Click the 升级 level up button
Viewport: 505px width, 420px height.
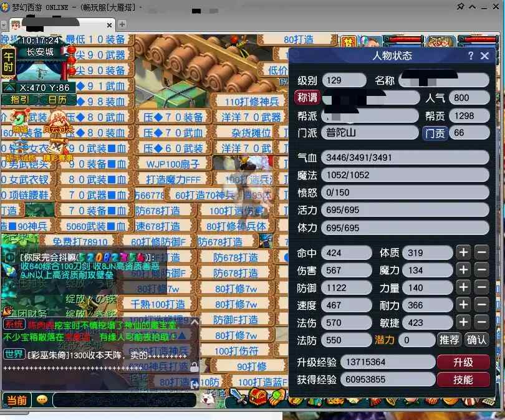(463, 363)
